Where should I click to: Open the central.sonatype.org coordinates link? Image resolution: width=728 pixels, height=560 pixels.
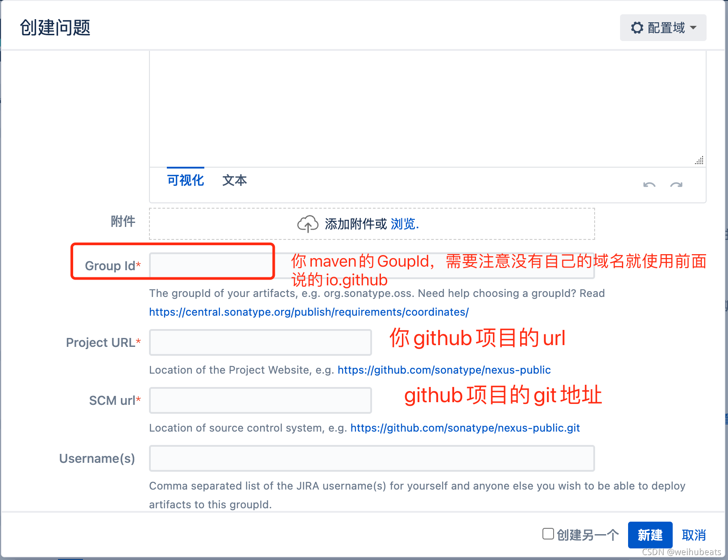pyautogui.click(x=309, y=312)
